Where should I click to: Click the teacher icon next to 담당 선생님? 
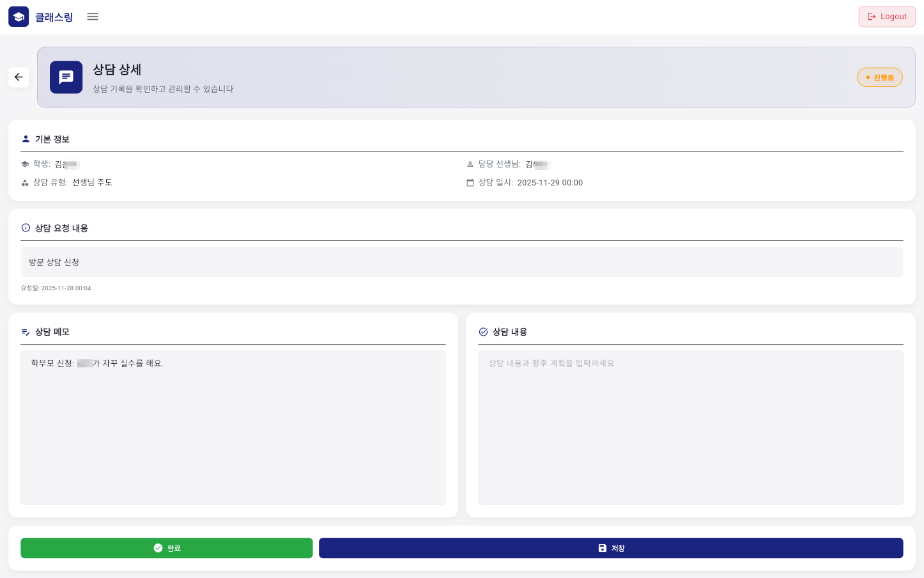click(470, 164)
